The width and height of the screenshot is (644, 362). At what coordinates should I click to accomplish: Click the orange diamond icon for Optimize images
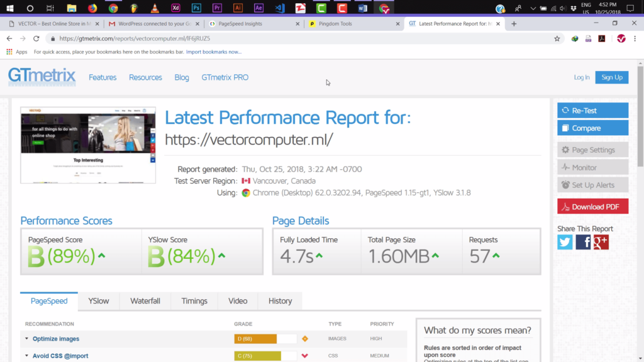pos(305,339)
